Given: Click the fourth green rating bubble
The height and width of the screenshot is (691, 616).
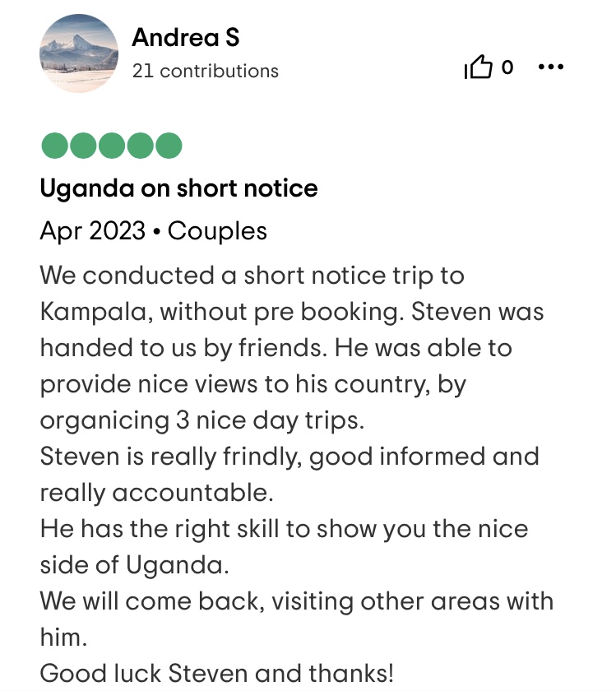Looking at the screenshot, I should point(140,146).
